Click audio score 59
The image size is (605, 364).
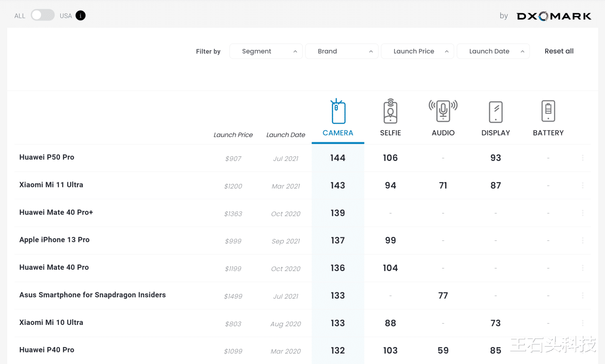coord(443,350)
